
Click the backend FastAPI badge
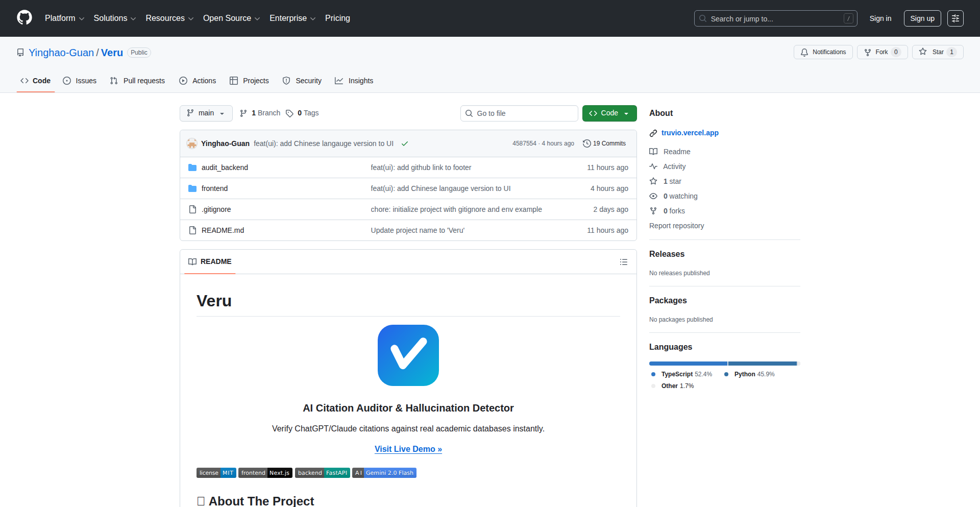tap(323, 473)
